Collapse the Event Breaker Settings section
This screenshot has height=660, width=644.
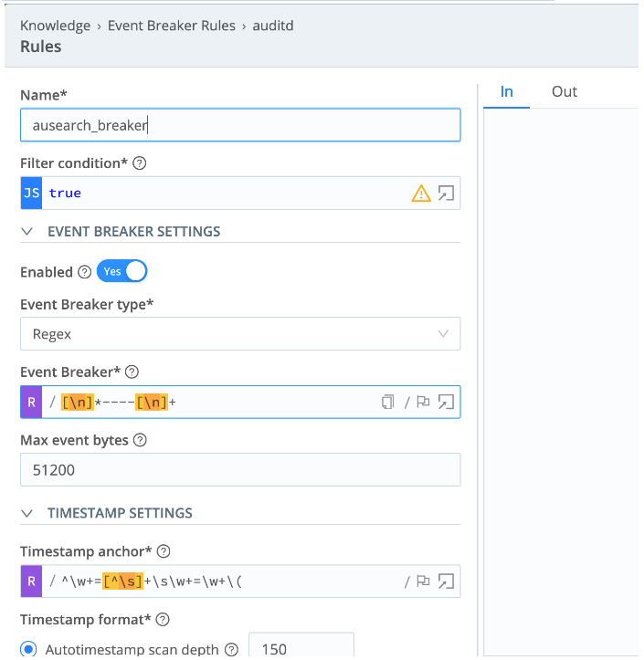click(x=27, y=232)
